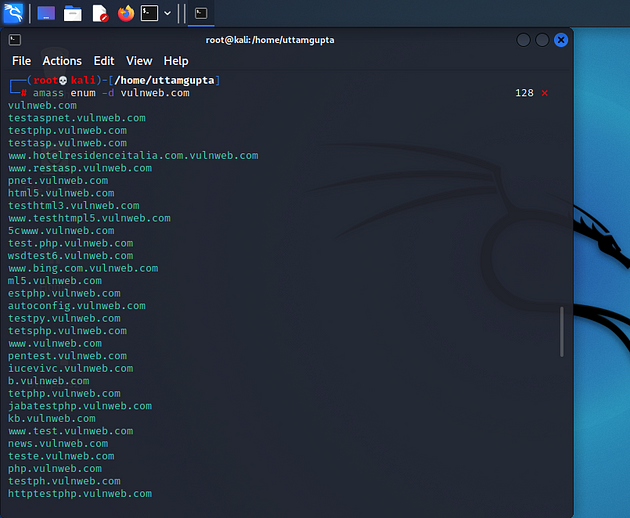630x518 pixels.
Task: Click tetsphp.vulnweb.com line
Action: [68, 330]
